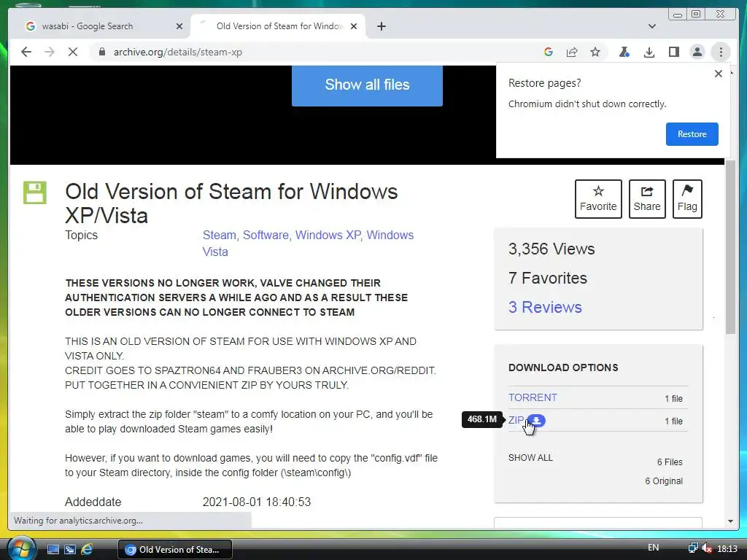Image resolution: width=747 pixels, height=560 pixels.
Task: Click the Show Desktop taskbar icon
Action: 53,550
